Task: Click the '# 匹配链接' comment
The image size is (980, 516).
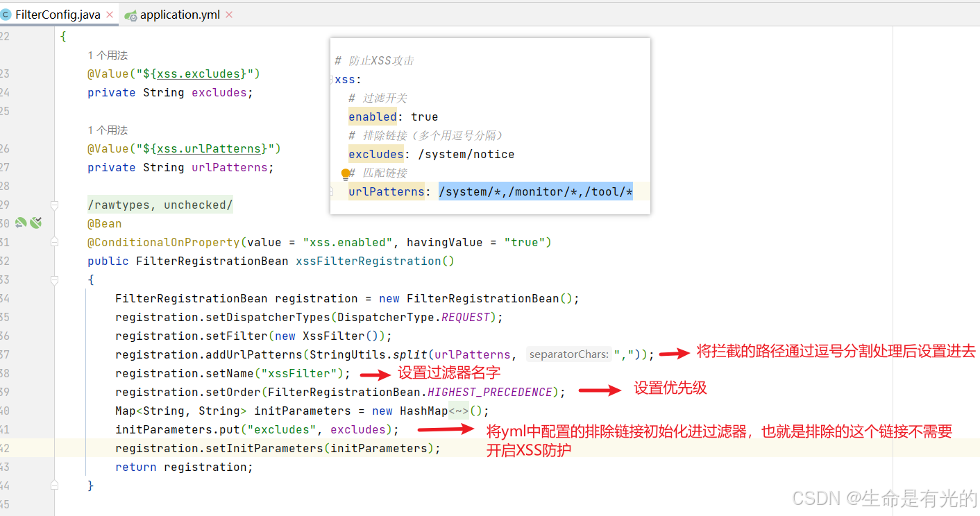Action: click(x=378, y=173)
